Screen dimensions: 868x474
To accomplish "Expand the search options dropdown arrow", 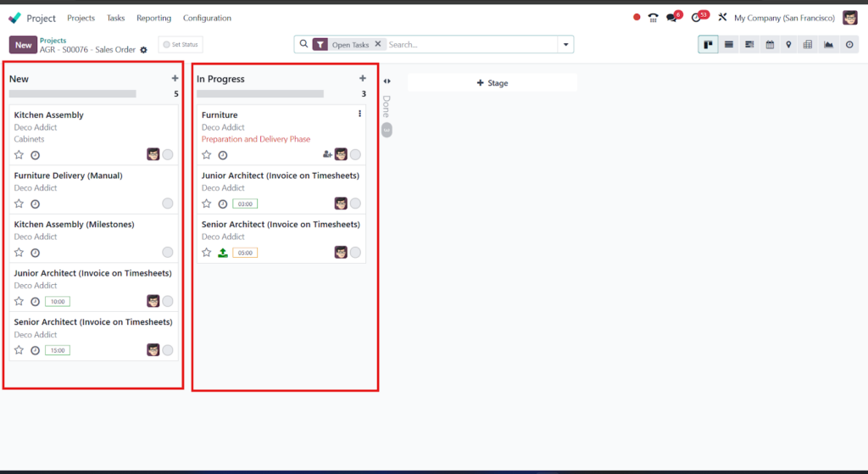I will 565,44.
